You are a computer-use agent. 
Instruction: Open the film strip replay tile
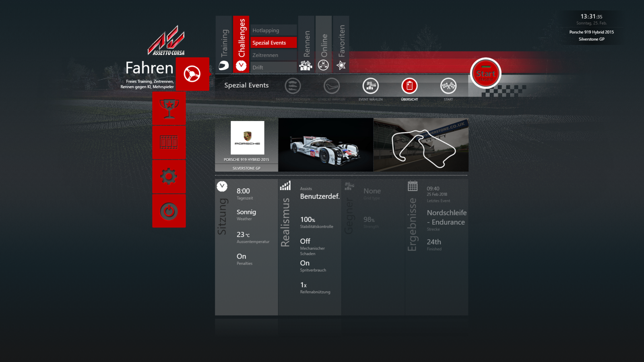coord(169,142)
